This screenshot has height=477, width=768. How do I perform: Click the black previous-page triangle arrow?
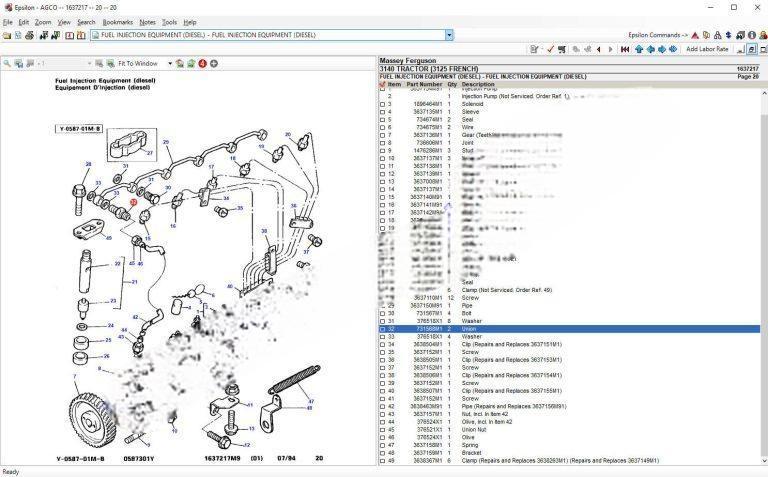pos(599,49)
